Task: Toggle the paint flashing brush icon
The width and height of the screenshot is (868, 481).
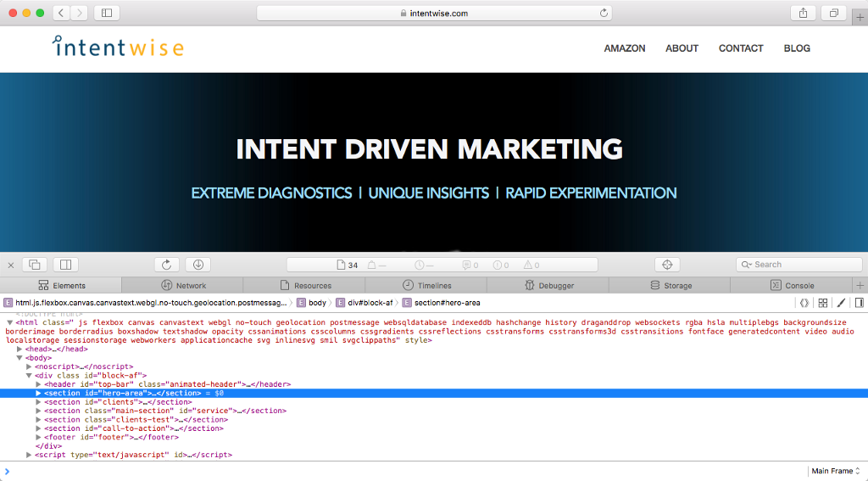Action: click(x=841, y=303)
